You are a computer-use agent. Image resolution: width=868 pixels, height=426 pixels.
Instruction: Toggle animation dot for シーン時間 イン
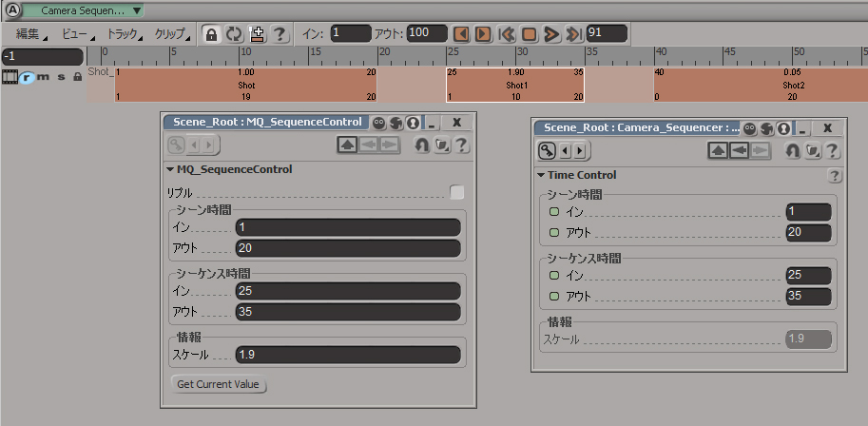(553, 211)
